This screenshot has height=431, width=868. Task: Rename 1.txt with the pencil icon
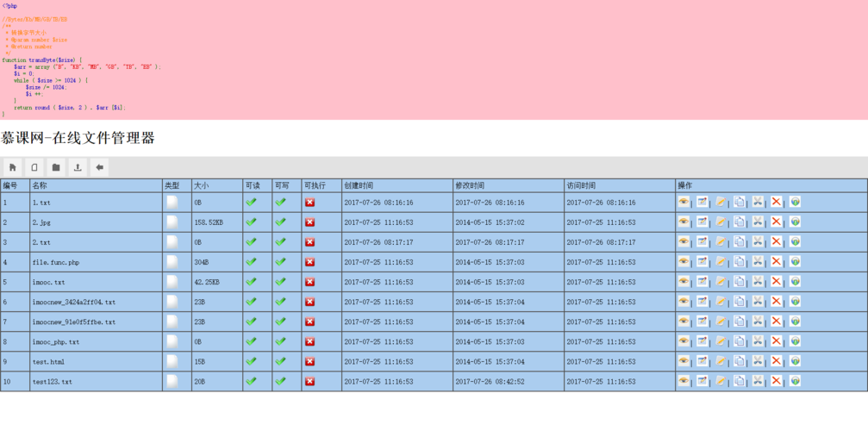[721, 202]
